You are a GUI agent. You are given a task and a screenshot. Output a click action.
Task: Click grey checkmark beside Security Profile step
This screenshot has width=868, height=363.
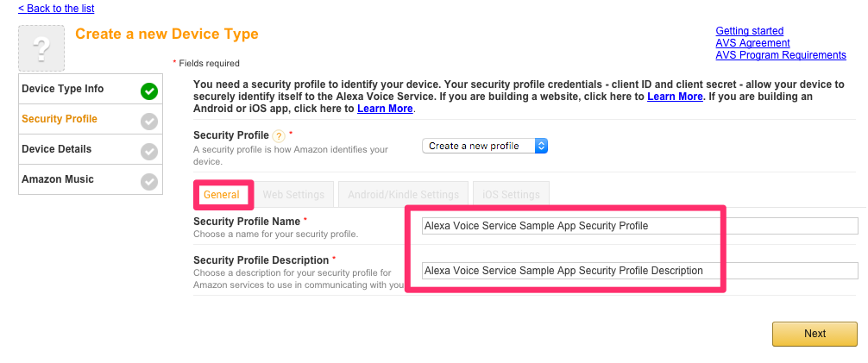tap(149, 122)
